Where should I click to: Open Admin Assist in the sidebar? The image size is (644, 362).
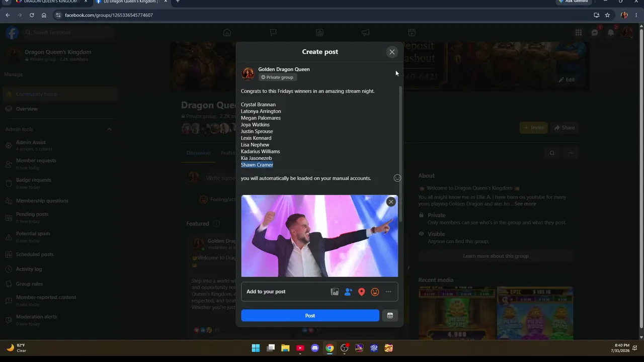(59, 145)
